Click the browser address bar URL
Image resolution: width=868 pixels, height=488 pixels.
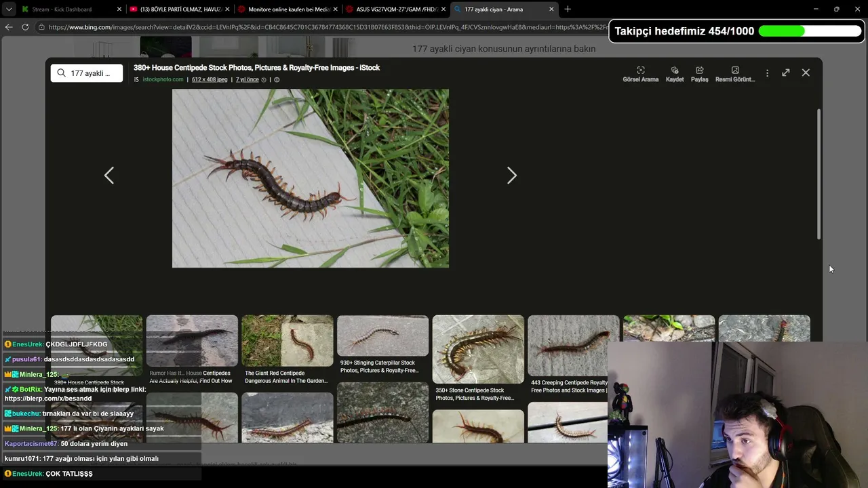coord(328,27)
